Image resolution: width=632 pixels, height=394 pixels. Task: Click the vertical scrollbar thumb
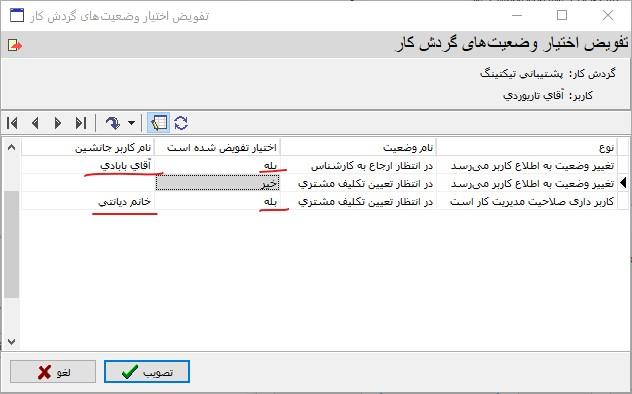(12, 245)
